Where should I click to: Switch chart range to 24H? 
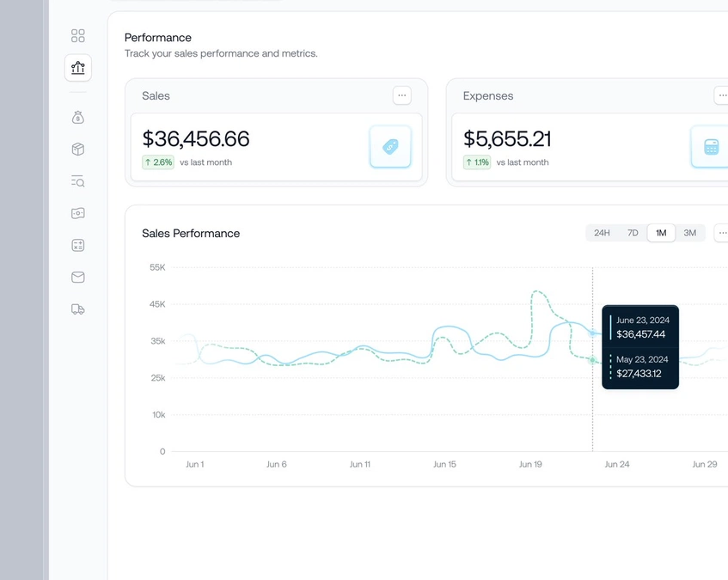coord(602,233)
